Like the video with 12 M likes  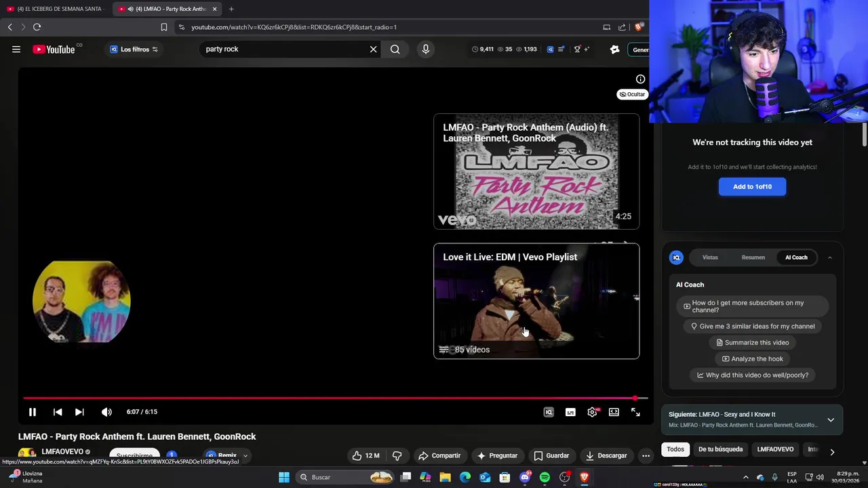click(x=366, y=455)
